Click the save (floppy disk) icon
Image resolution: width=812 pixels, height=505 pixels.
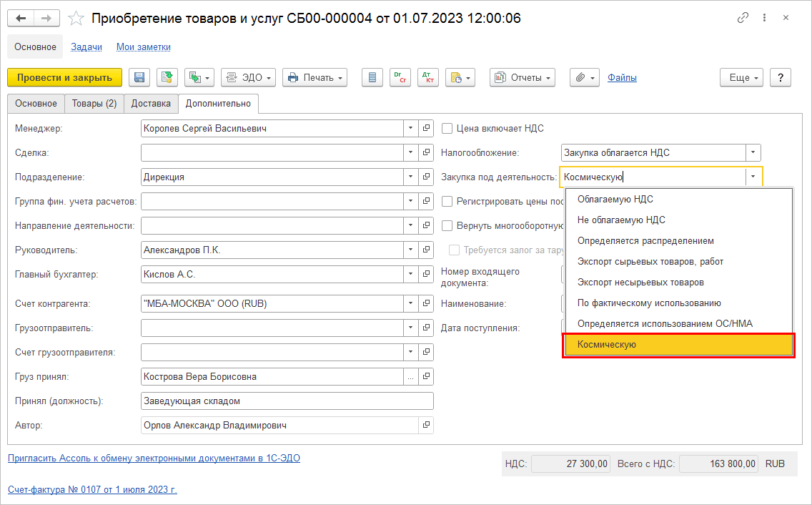(x=139, y=77)
